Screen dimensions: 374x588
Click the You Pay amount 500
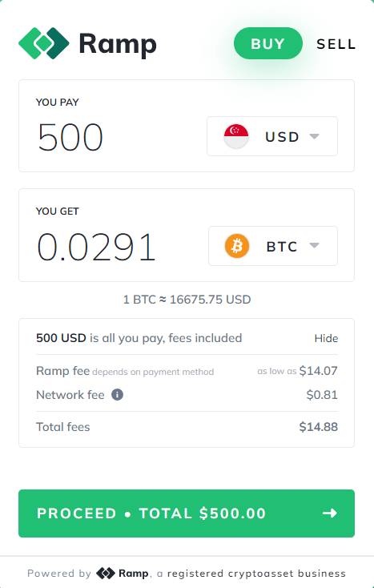(x=70, y=137)
